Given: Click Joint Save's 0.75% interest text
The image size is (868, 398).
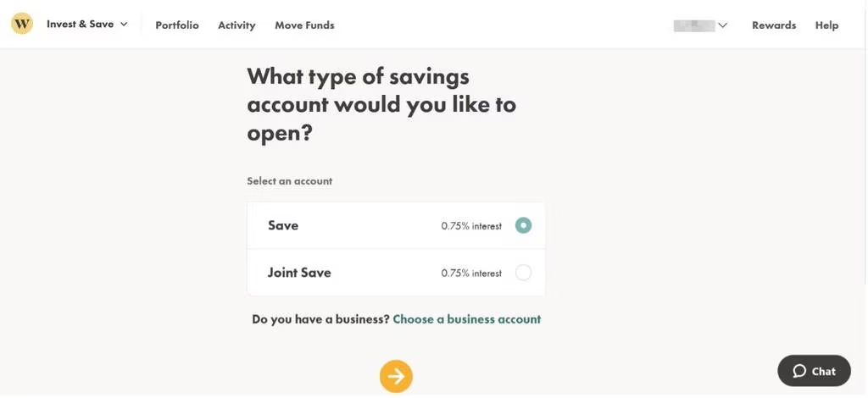Looking at the screenshot, I should pyautogui.click(x=471, y=273).
